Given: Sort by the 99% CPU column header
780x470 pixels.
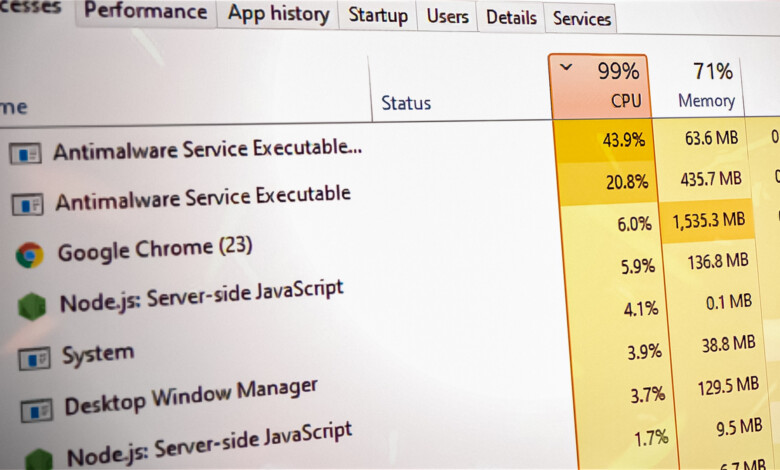Looking at the screenshot, I should click(x=599, y=87).
